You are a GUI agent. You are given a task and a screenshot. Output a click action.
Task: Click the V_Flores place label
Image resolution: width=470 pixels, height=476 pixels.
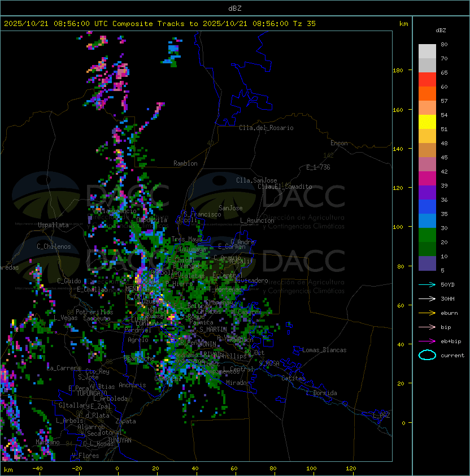pos(85,456)
